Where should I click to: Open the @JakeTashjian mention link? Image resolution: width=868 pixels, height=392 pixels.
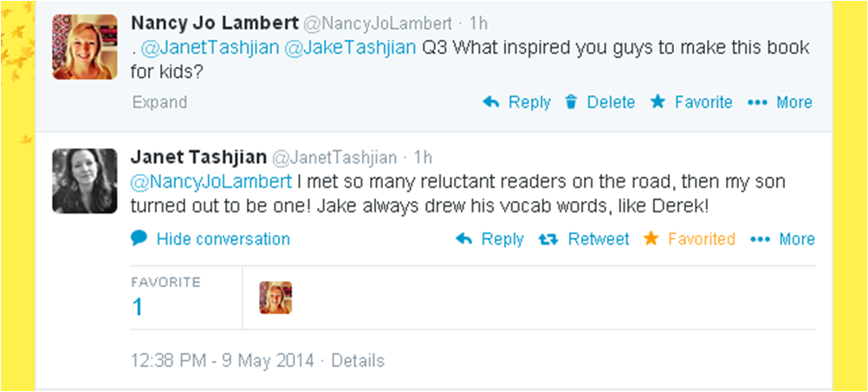click(x=350, y=49)
